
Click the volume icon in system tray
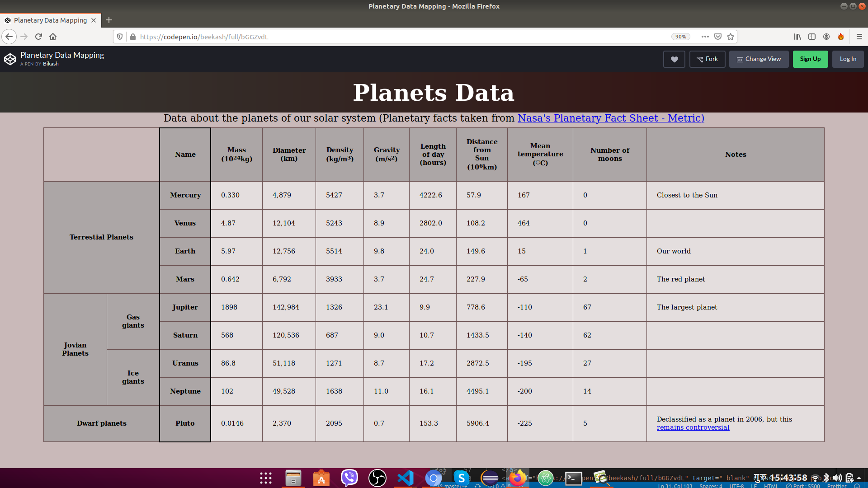[837, 478]
